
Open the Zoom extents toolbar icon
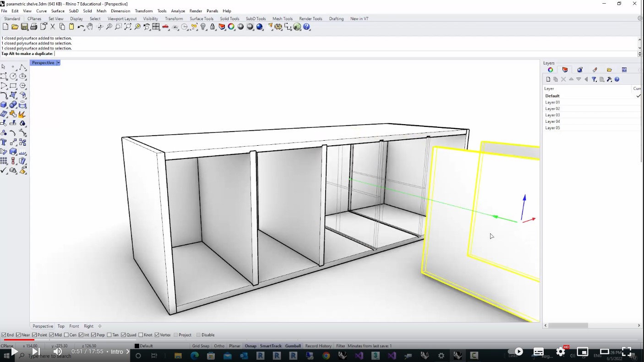click(128, 27)
